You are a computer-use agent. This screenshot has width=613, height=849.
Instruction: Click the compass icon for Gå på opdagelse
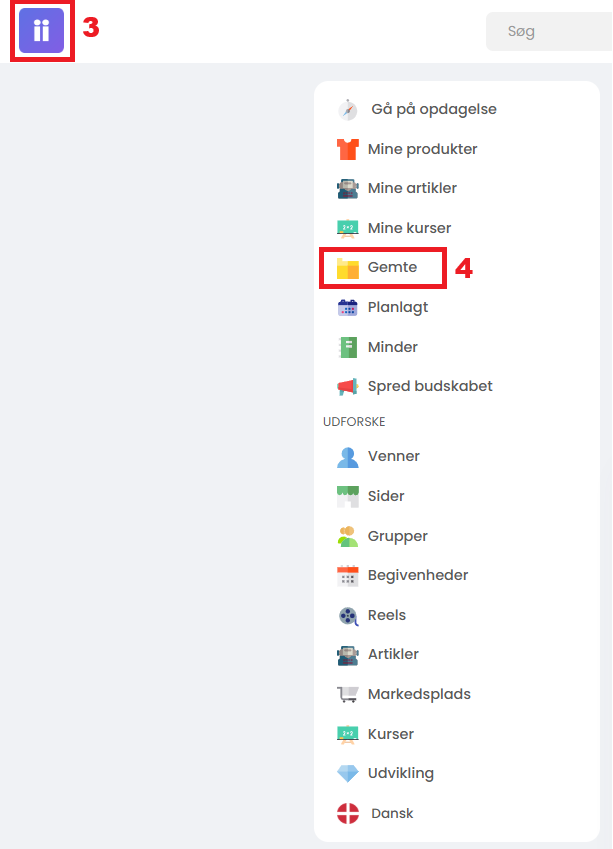pyautogui.click(x=348, y=109)
